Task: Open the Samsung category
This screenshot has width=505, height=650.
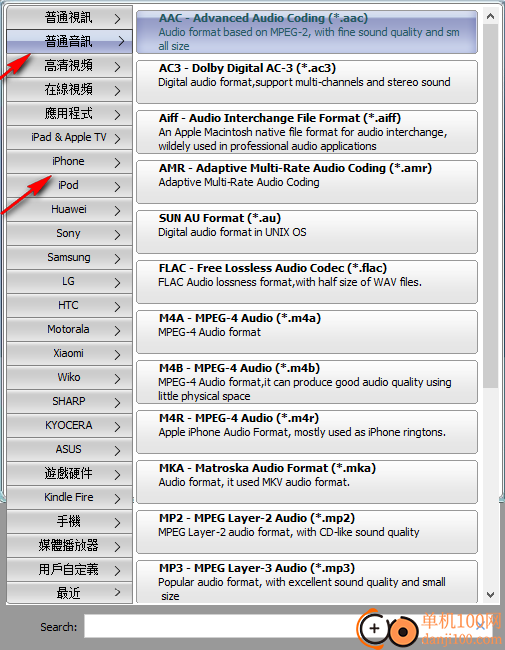Action: point(70,257)
